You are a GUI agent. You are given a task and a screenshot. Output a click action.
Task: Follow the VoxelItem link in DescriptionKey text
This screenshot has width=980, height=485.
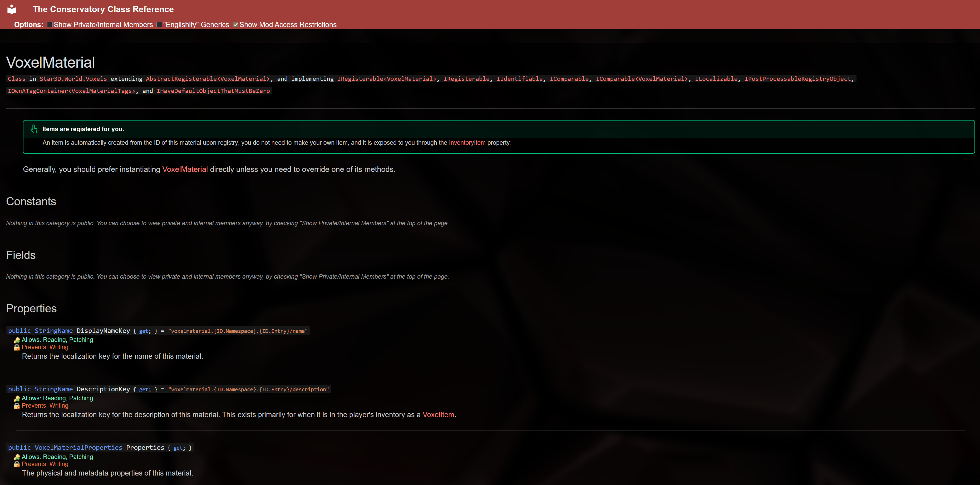438,415
